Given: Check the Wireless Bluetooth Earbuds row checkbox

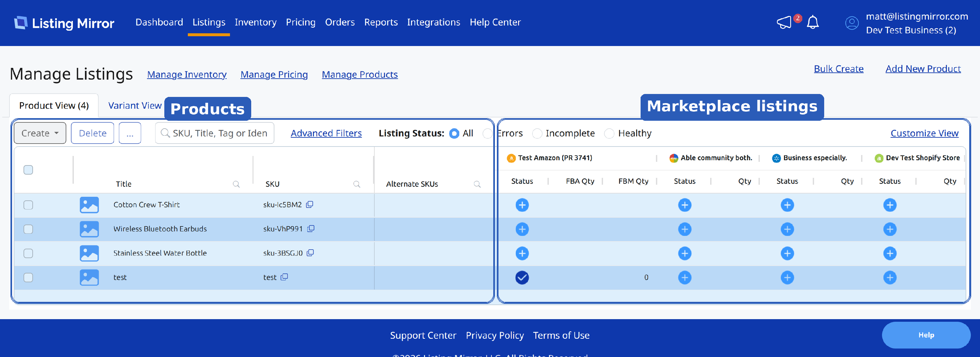Looking at the screenshot, I should click(28, 229).
